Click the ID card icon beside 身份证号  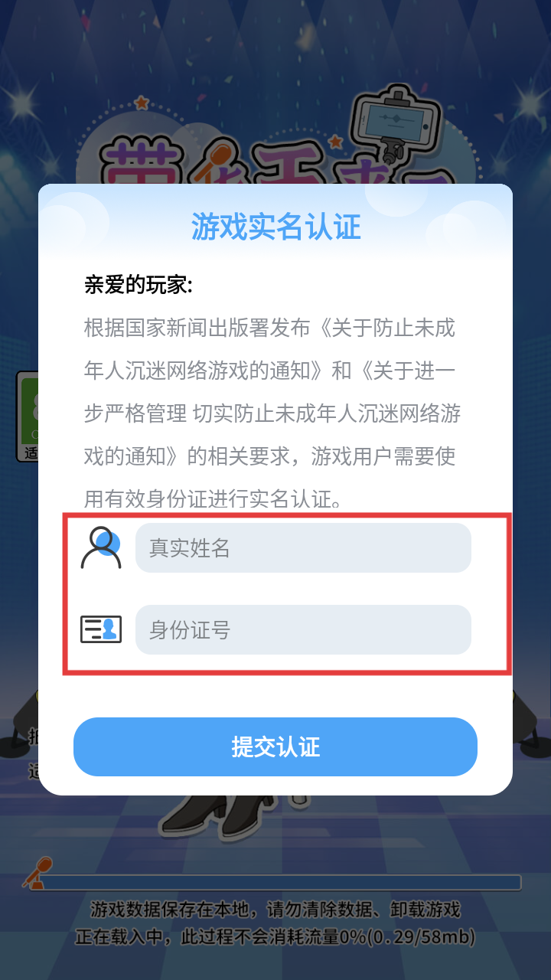pos(101,629)
